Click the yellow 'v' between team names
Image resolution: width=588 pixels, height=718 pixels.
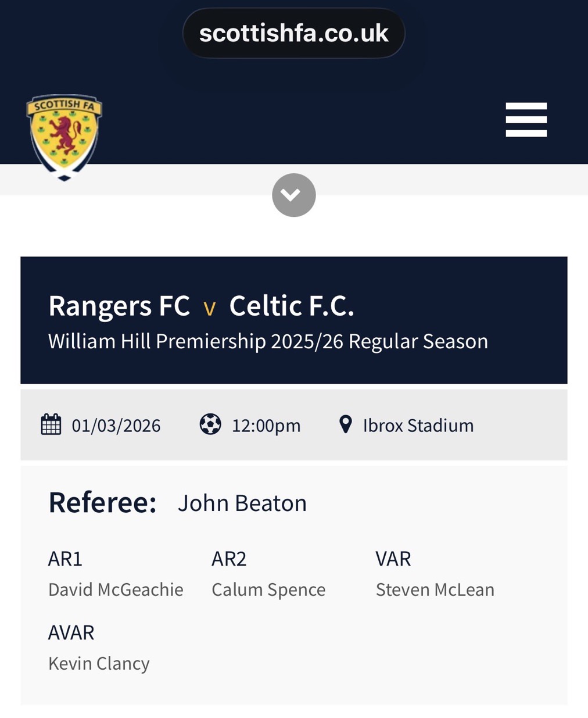pyautogui.click(x=210, y=308)
